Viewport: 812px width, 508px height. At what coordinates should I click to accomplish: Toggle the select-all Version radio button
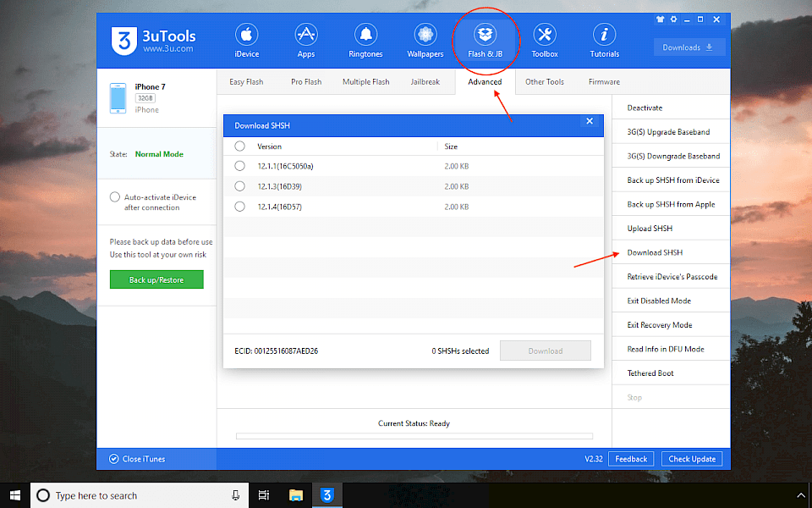[239, 146]
